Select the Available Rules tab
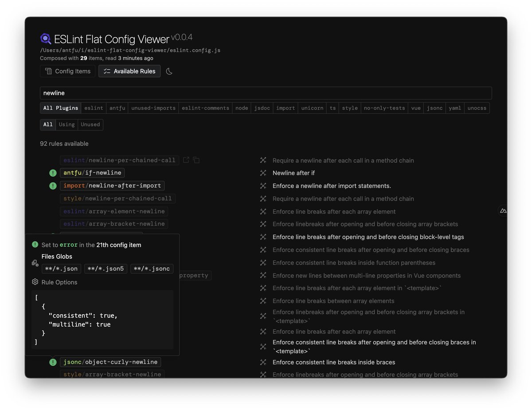 [129, 71]
